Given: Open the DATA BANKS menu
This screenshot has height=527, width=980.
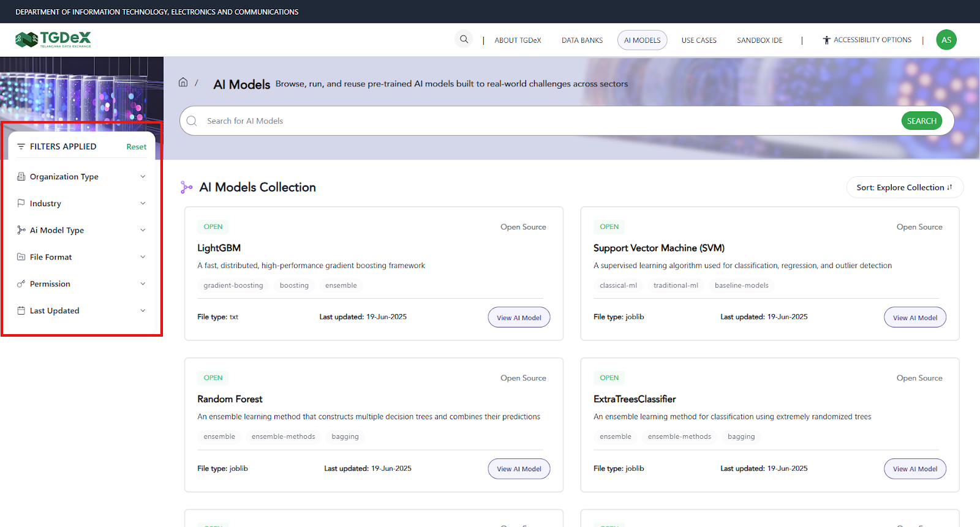Looking at the screenshot, I should [582, 40].
